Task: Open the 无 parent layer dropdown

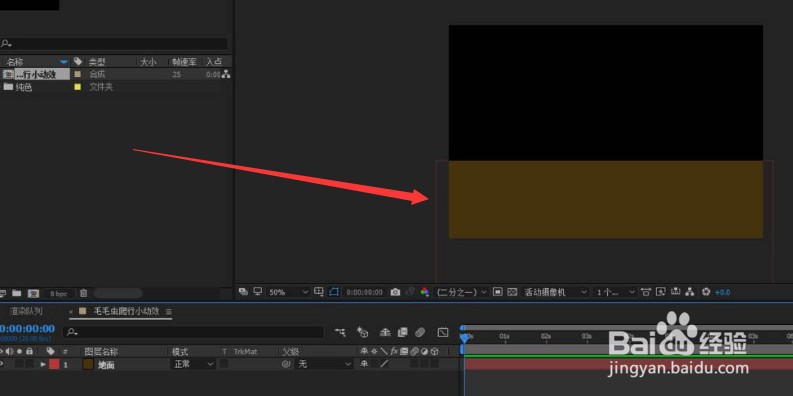Action: [324, 364]
